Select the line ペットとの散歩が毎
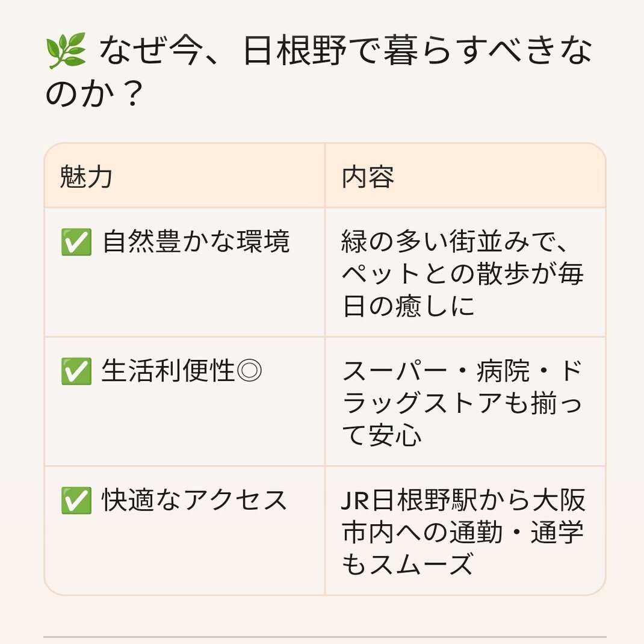The image size is (644, 644). (463, 274)
